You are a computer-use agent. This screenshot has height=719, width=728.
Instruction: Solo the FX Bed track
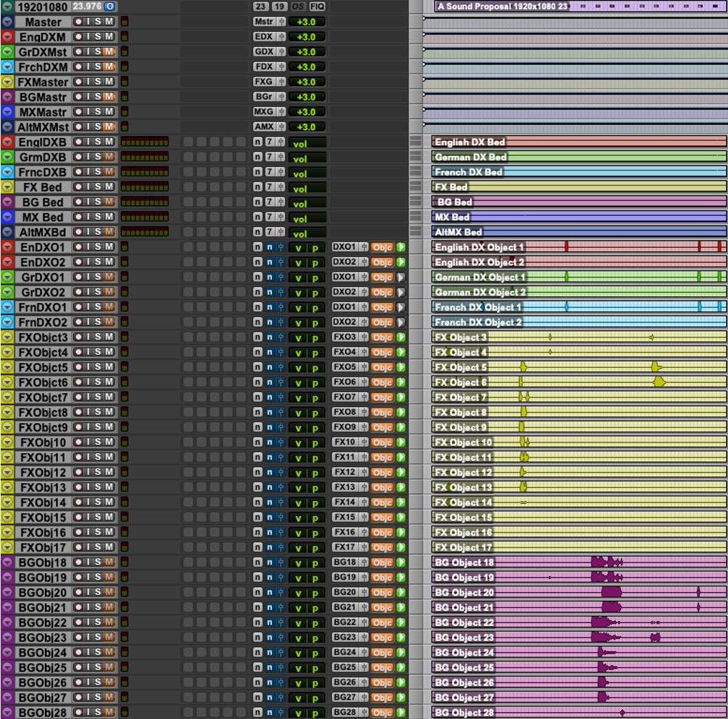[96, 187]
